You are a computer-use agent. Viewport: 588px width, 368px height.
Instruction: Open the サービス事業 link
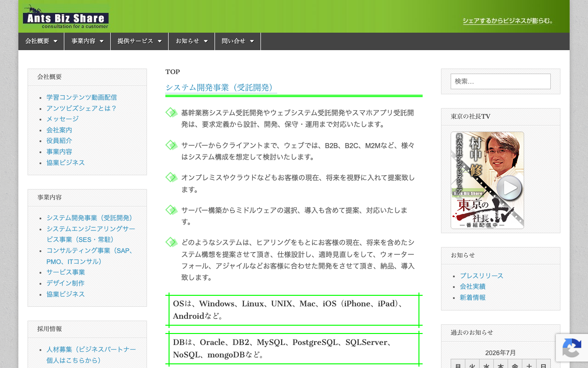[66, 272]
